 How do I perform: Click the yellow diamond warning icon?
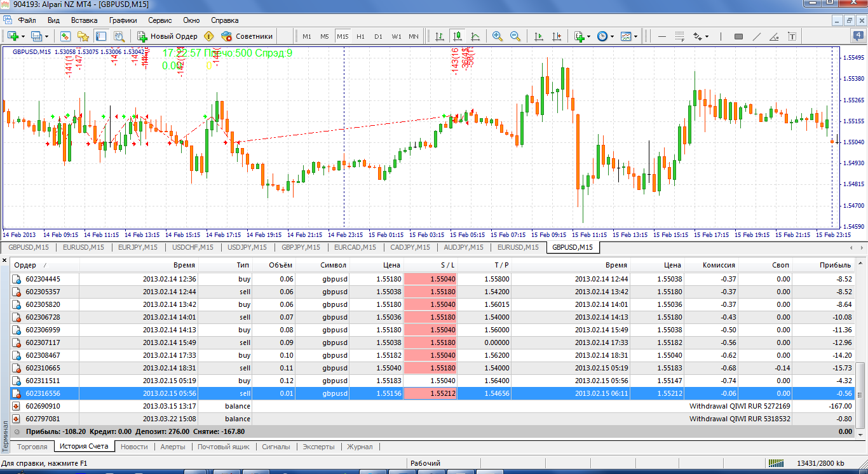[208, 36]
